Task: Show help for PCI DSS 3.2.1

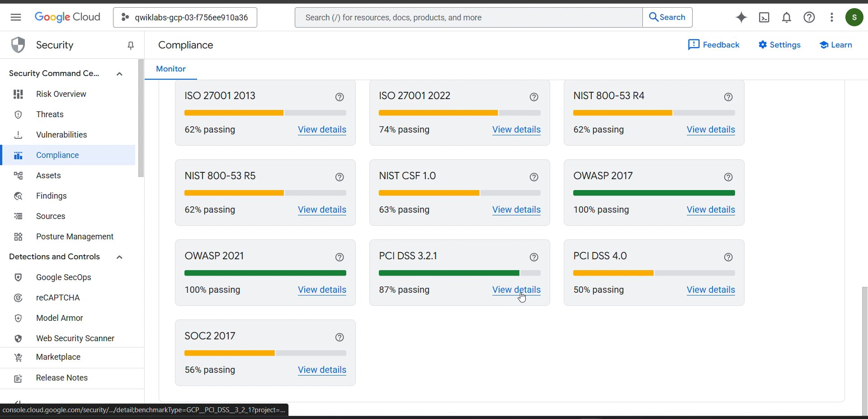Action: (534, 257)
